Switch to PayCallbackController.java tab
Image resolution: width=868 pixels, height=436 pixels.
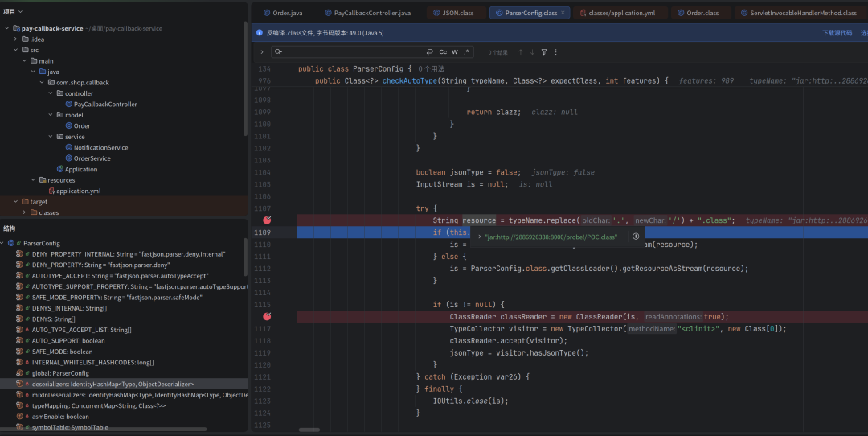tap(367, 13)
